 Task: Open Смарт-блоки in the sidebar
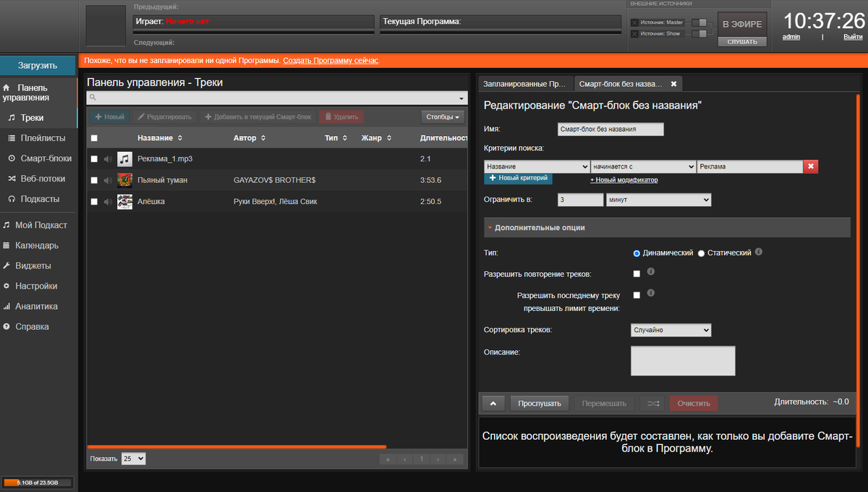46,158
